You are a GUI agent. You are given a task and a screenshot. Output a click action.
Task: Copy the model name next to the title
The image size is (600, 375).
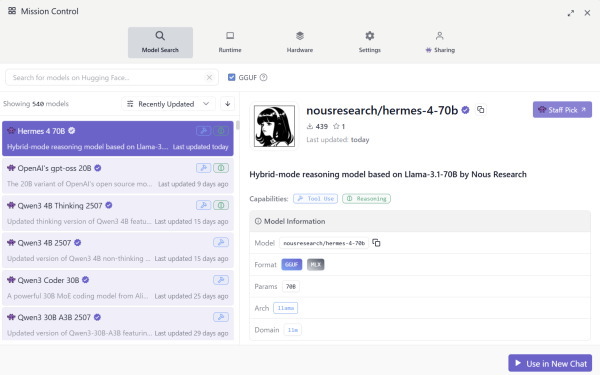(x=481, y=110)
